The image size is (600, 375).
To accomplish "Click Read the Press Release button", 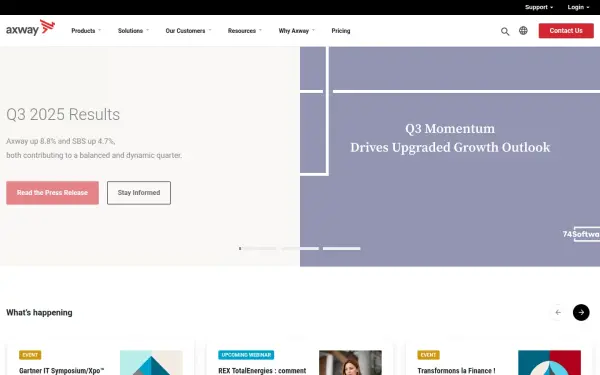I will point(52,193).
